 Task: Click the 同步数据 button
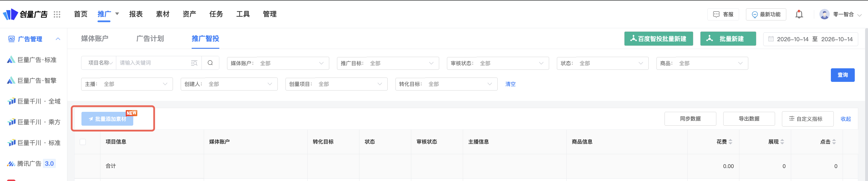click(x=690, y=118)
